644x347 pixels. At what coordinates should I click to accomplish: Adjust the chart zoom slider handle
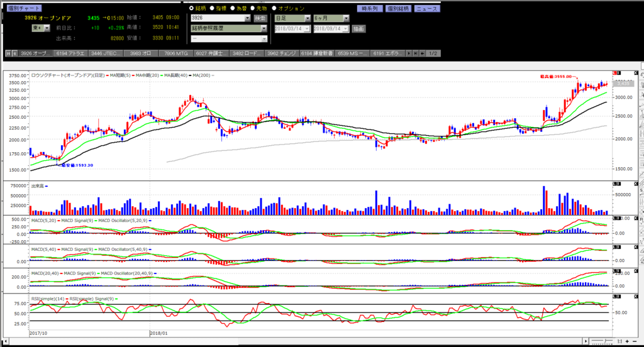[607, 341]
